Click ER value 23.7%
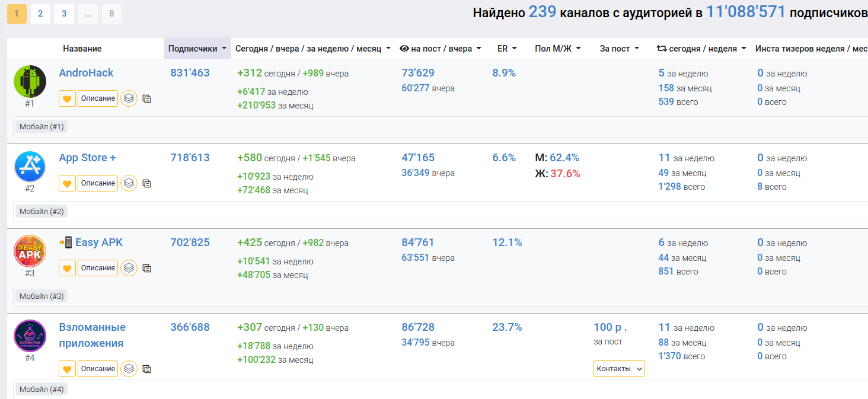The width and height of the screenshot is (868, 399). (x=507, y=327)
